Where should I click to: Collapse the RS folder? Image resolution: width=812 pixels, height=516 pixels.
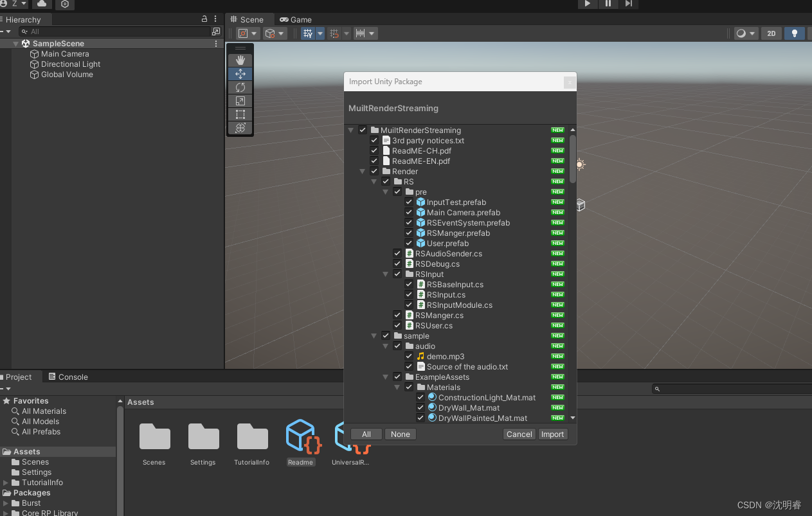click(x=374, y=182)
